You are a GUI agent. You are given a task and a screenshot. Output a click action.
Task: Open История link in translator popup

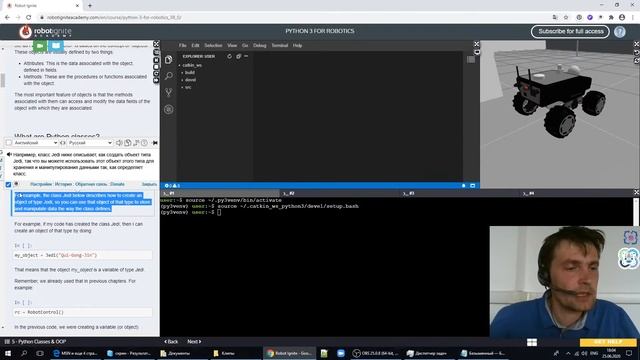pos(63,184)
